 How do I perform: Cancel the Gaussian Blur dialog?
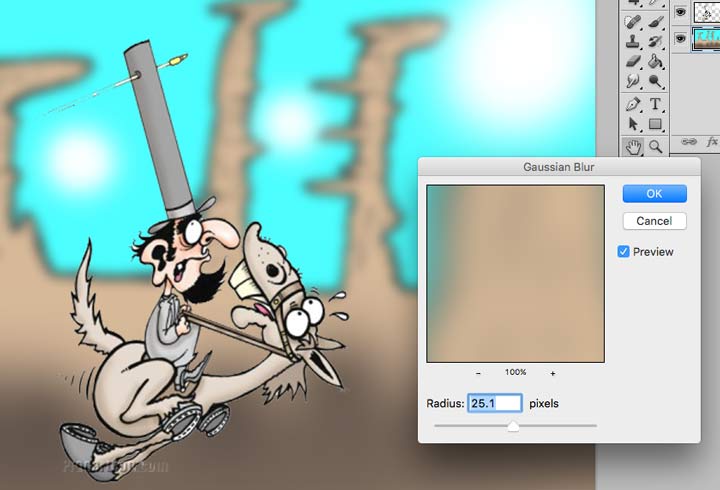tap(654, 220)
